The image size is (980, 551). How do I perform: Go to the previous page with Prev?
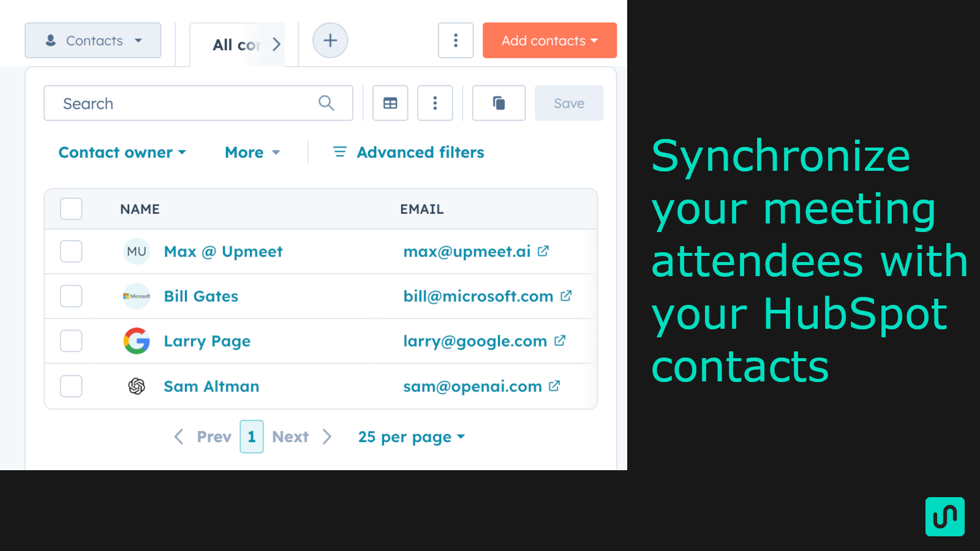click(x=203, y=437)
